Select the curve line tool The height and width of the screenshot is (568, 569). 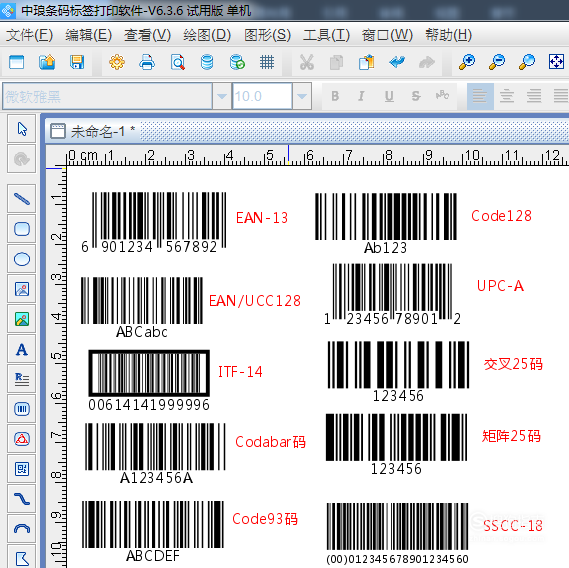[22, 499]
